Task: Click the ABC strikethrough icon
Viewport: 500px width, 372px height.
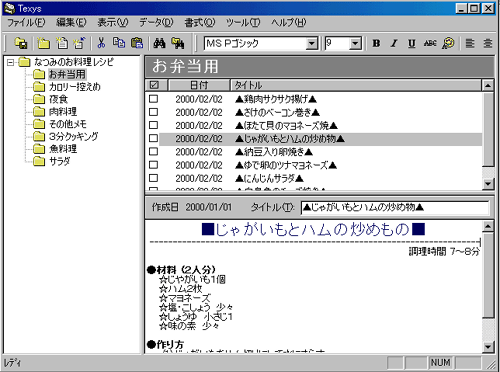Action: [x=430, y=43]
